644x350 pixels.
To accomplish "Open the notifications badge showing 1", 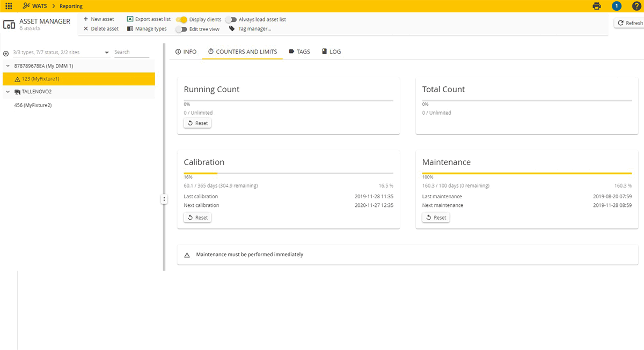I will (617, 6).
